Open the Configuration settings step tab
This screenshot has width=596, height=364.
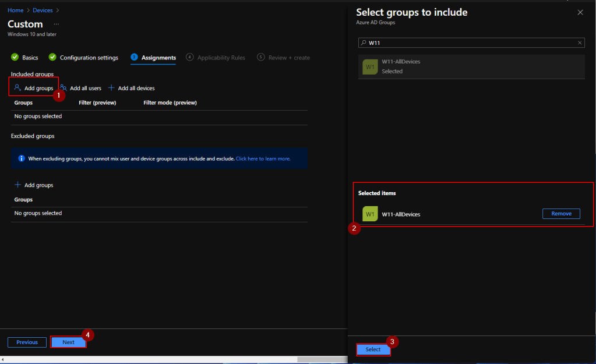pyautogui.click(x=84, y=58)
